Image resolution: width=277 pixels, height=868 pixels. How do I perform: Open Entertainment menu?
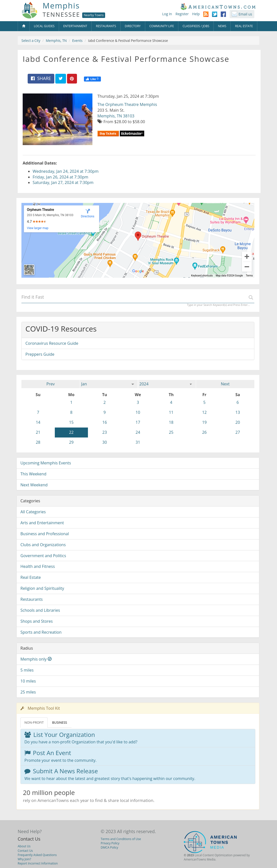tap(75, 26)
